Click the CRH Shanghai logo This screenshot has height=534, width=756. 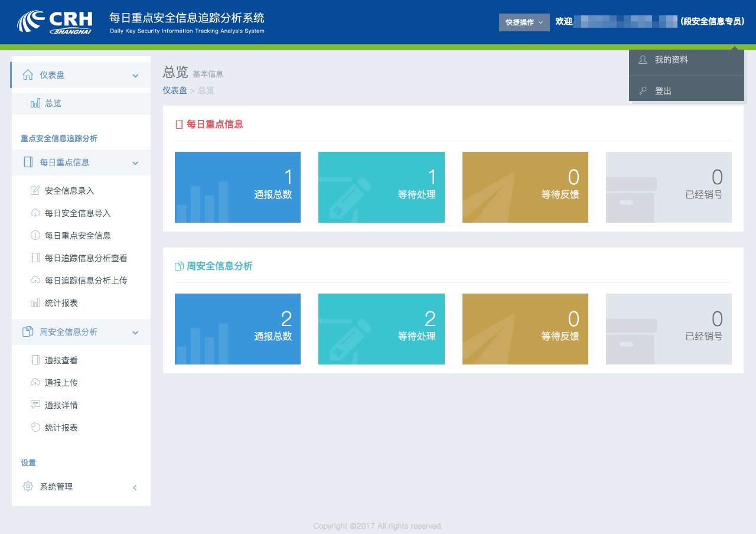54,22
